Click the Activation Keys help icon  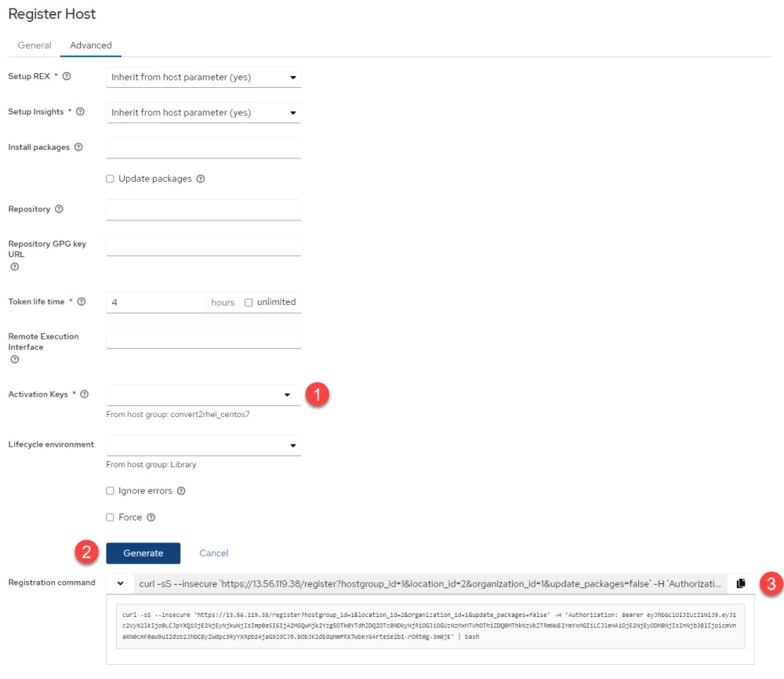83,394
